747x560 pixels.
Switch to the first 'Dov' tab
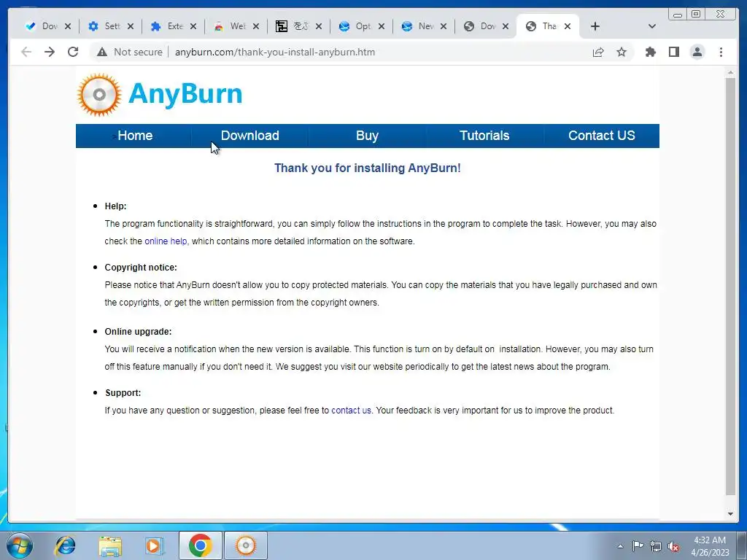pyautogui.click(x=43, y=26)
